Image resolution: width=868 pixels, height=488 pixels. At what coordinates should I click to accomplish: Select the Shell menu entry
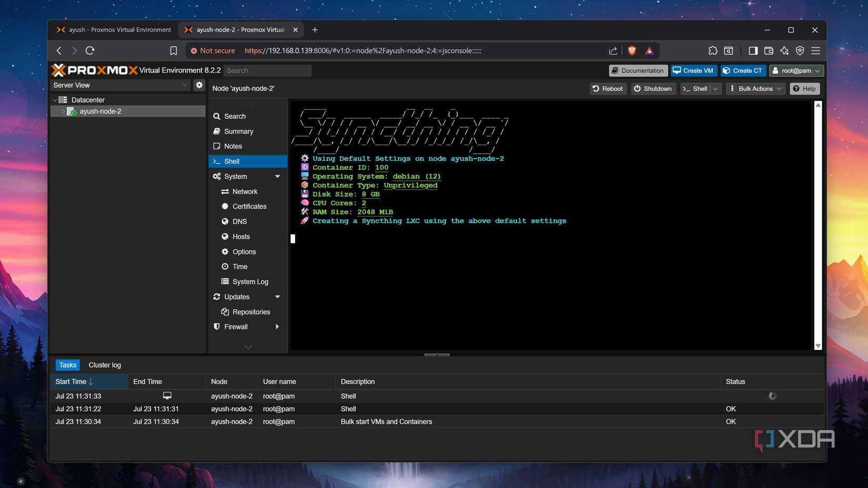click(248, 161)
